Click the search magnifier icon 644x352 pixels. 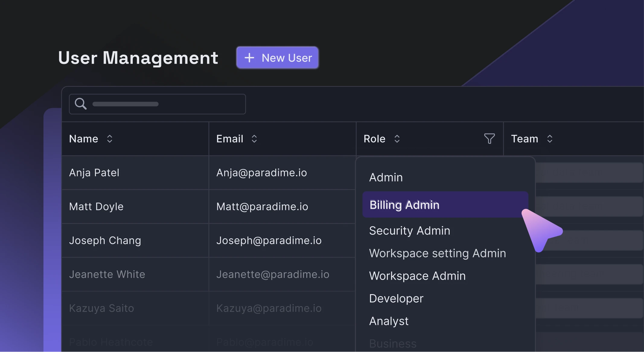pyautogui.click(x=81, y=104)
